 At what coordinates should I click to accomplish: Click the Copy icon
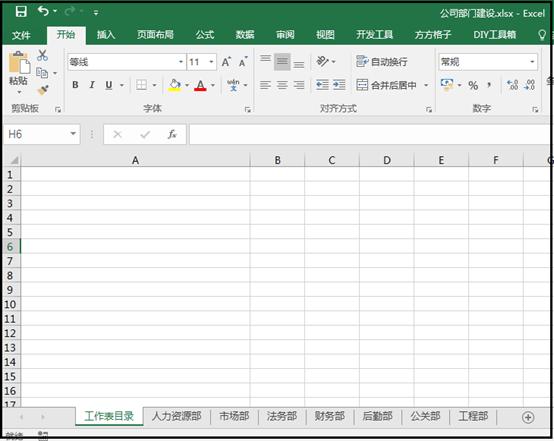click(x=42, y=72)
